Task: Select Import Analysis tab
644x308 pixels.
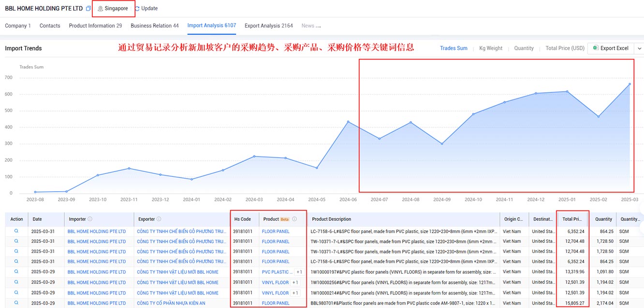Action: coord(212,26)
